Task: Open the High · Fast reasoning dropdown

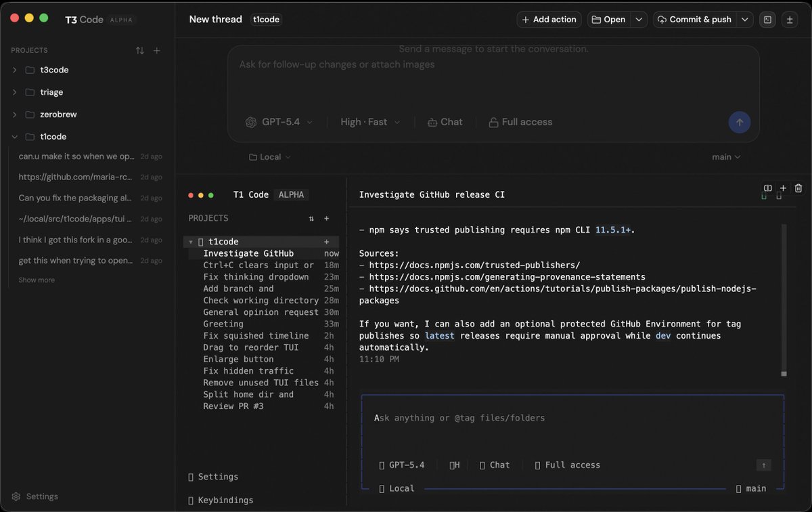Action: 370,122
